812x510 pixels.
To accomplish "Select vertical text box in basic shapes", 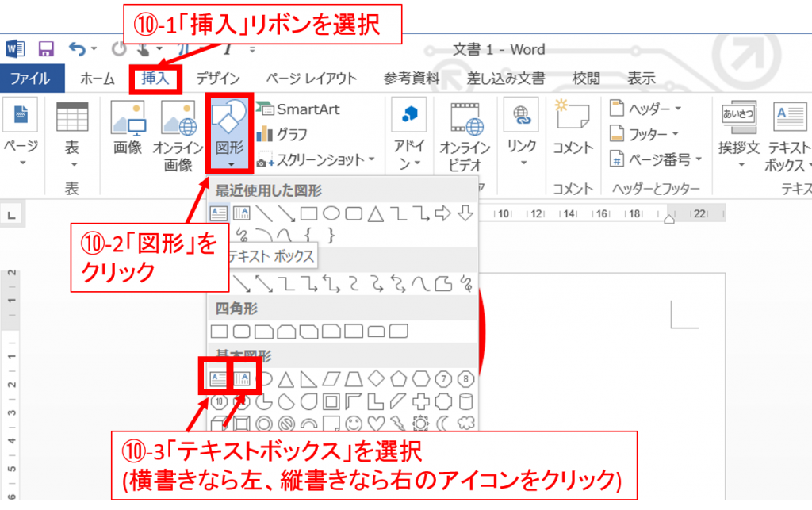I will pos(243,378).
